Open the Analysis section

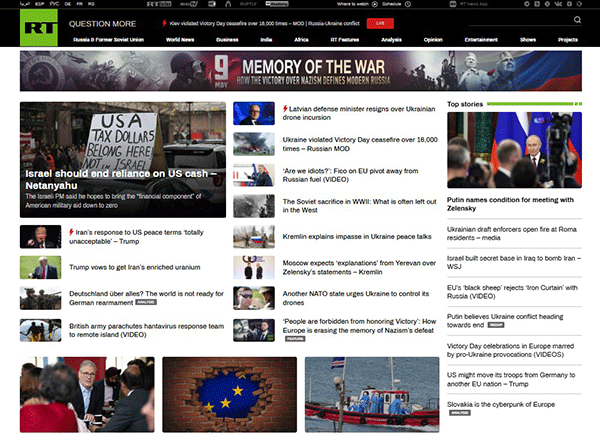click(x=391, y=40)
